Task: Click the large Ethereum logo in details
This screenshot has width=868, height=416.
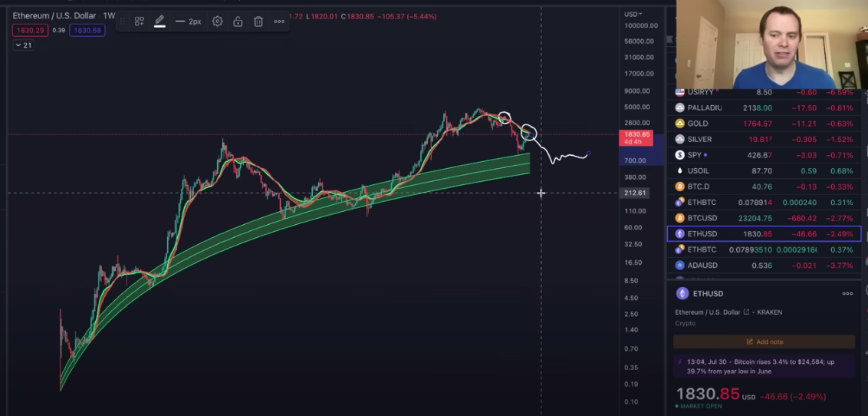Action: tap(682, 294)
